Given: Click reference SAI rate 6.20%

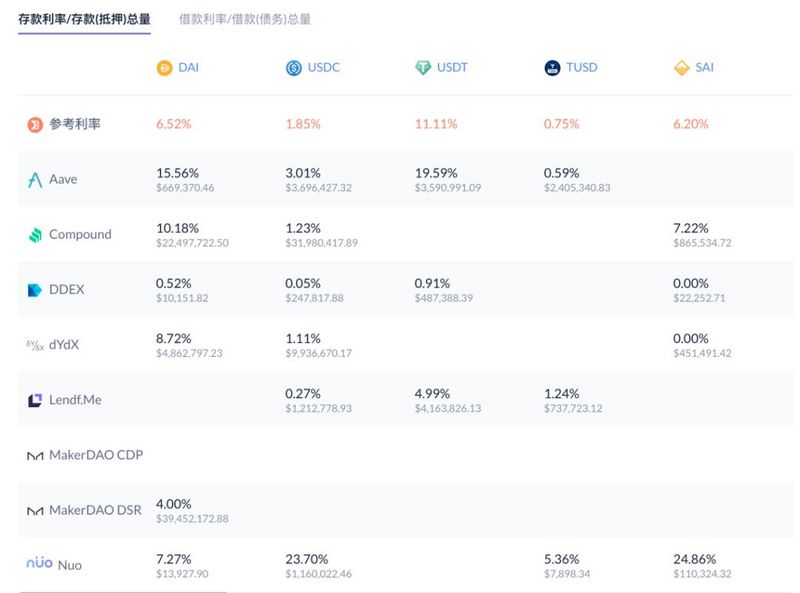Looking at the screenshot, I should (x=691, y=124).
